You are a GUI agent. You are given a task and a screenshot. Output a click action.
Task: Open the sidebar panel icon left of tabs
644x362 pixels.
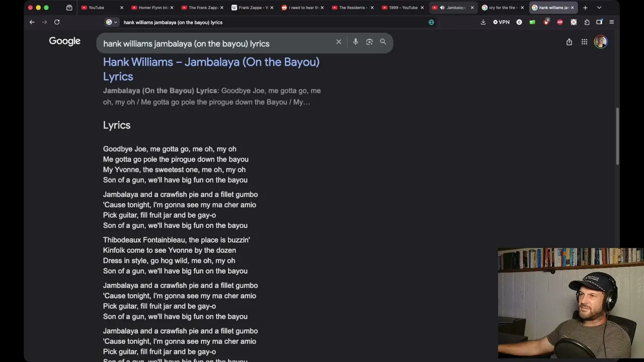69,8
